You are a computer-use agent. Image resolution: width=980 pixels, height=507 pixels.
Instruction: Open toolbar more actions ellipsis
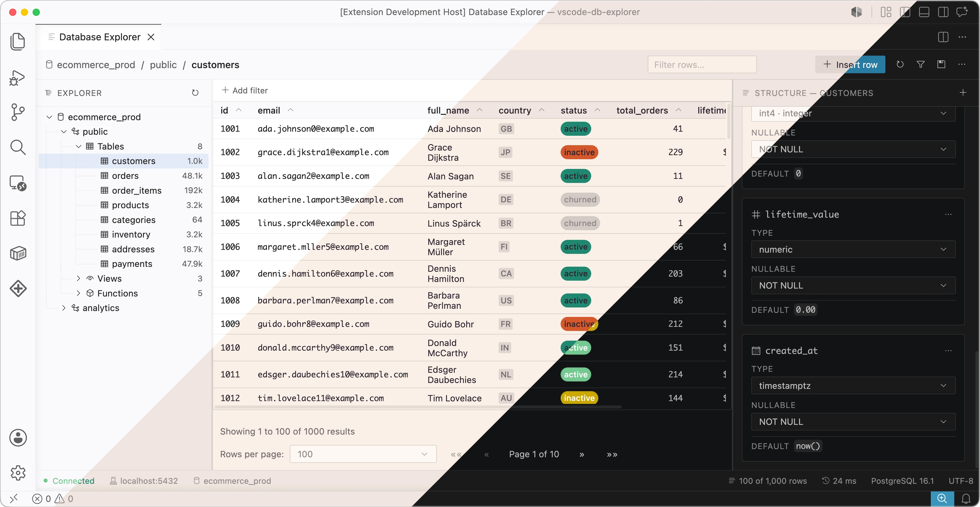coord(962,65)
